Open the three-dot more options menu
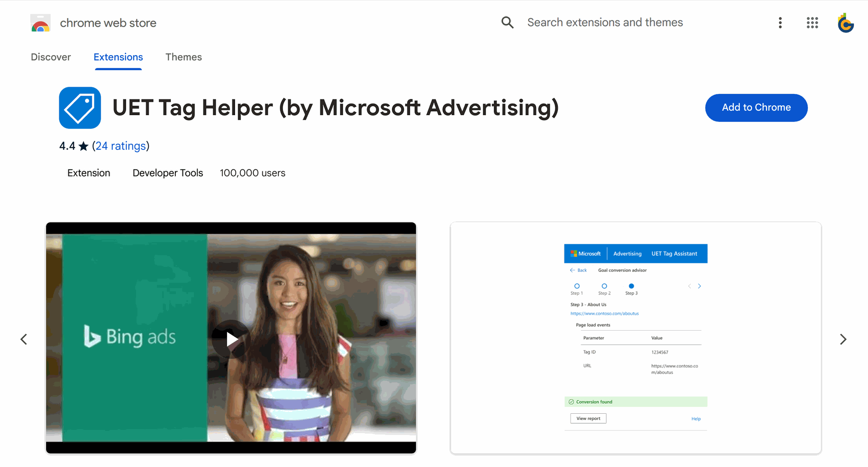This screenshot has height=467, width=868. tap(780, 23)
